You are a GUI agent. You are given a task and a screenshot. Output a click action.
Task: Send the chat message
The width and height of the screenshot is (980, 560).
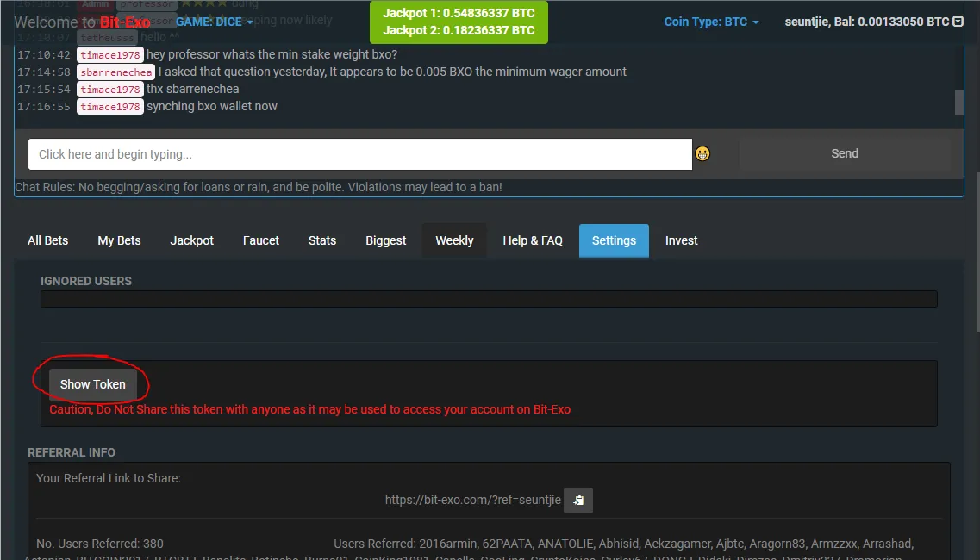click(x=845, y=153)
